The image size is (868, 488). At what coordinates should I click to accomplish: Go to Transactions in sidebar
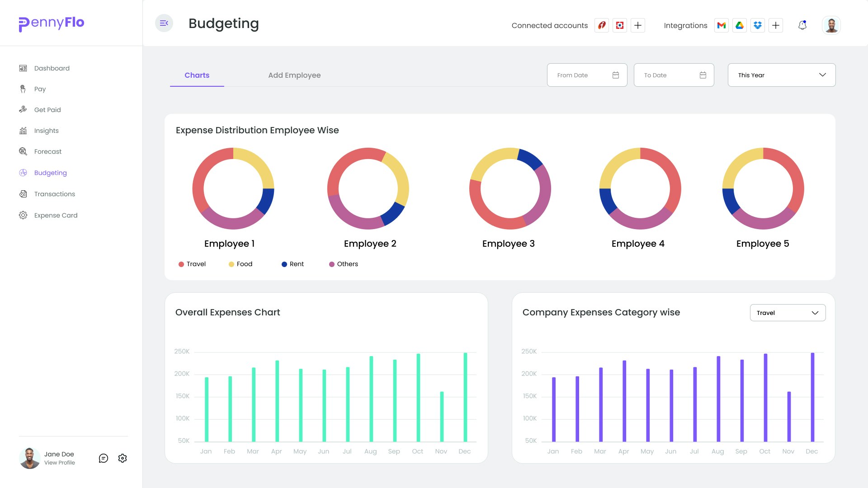[54, 194]
